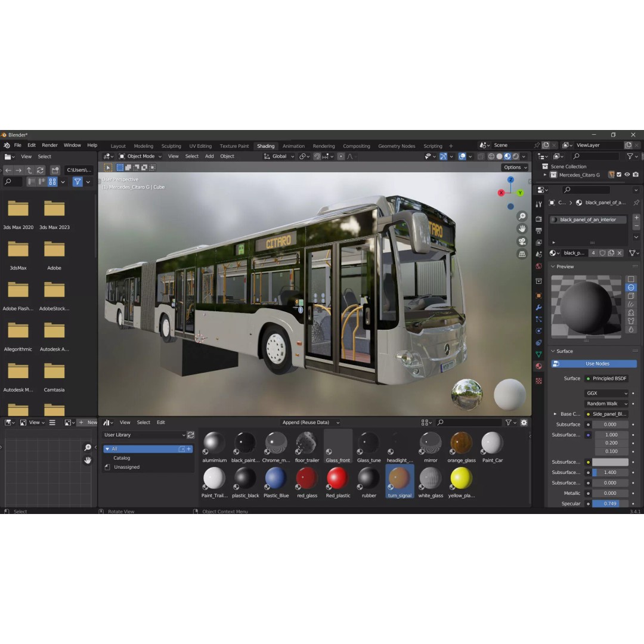
Task: Click the viewport pan hand gizmo
Action: pos(522,229)
